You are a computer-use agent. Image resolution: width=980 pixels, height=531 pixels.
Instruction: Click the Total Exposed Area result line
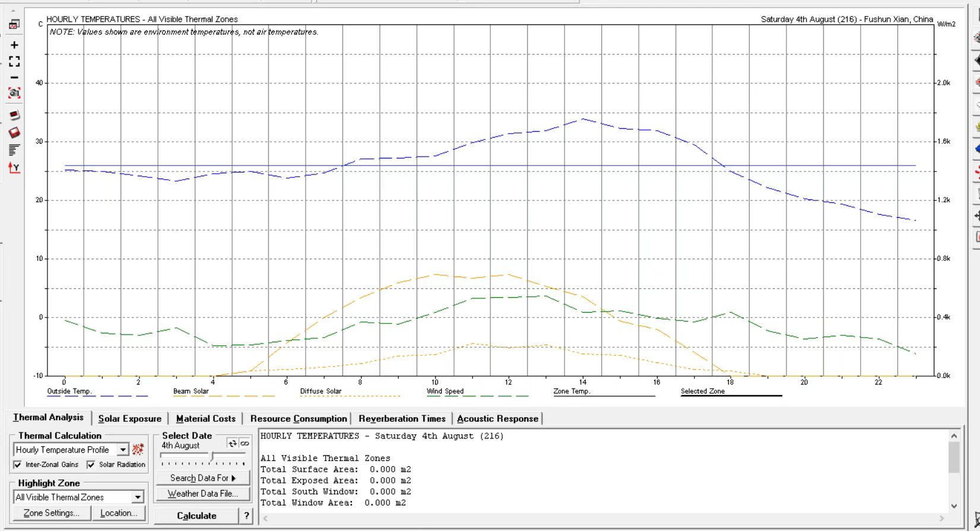[336, 481]
